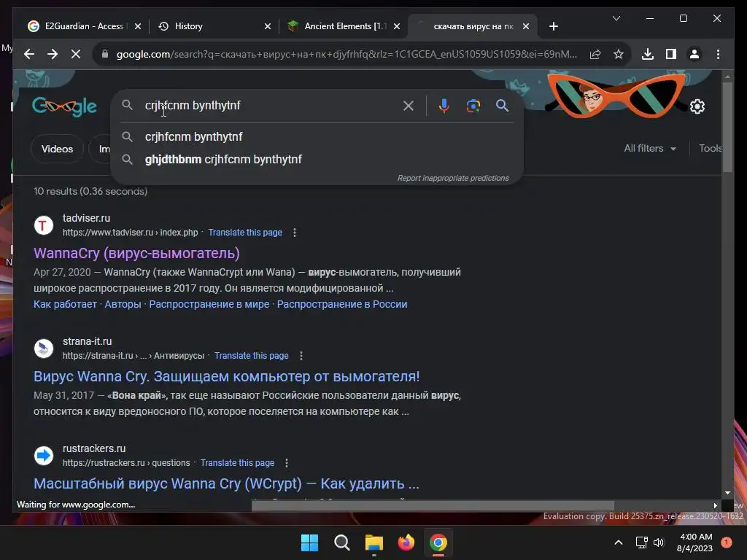This screenshot has width=747, height=560.
Task: Translate the tadviser.ru page
Action: pyautogui.click(x=245, y=233)
